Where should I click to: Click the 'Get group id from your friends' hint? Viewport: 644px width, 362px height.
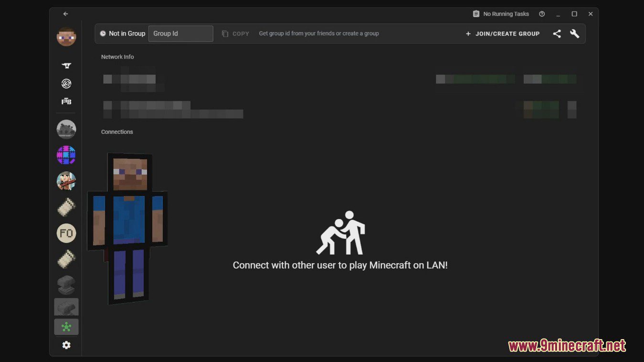point(319,33)
